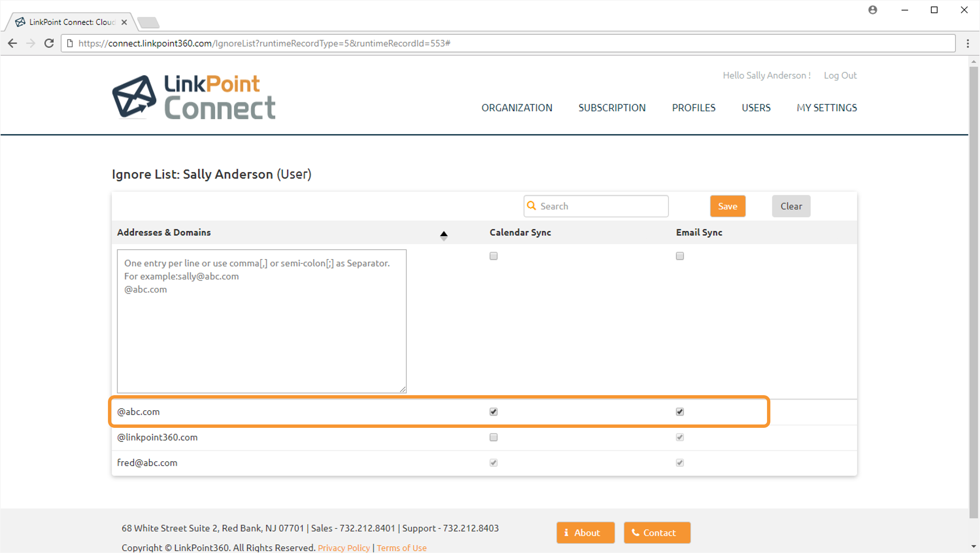This screenshot has width=980, height=553.
Task: Click the Email Sync column header
Action: pyautogui.click(x=699, y=232)
